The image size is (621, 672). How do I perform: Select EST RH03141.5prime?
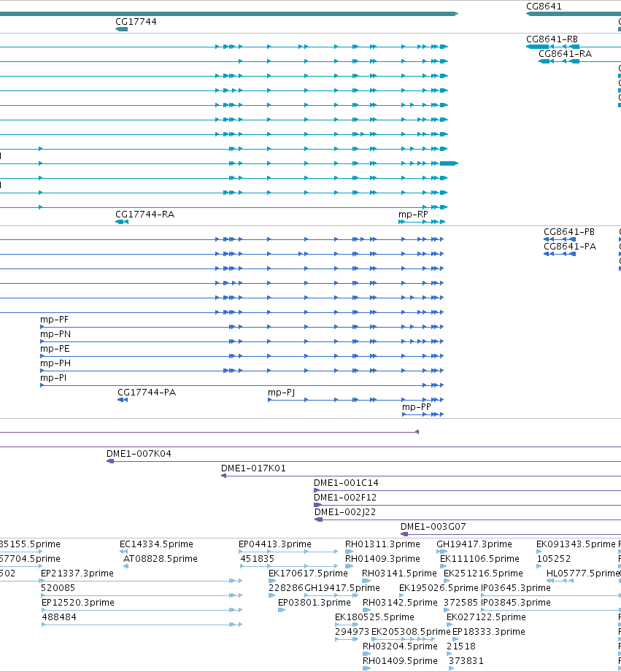(x=399, y=573)
